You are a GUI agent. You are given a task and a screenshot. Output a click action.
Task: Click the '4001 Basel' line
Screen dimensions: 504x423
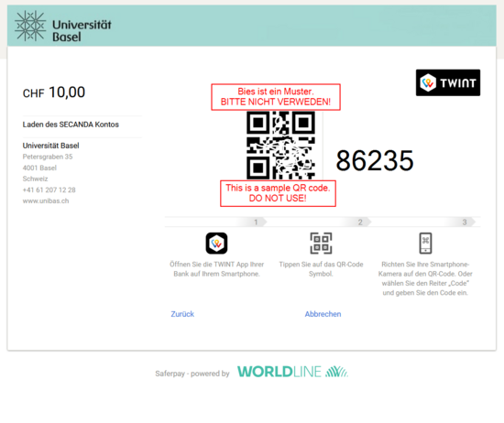39,168
